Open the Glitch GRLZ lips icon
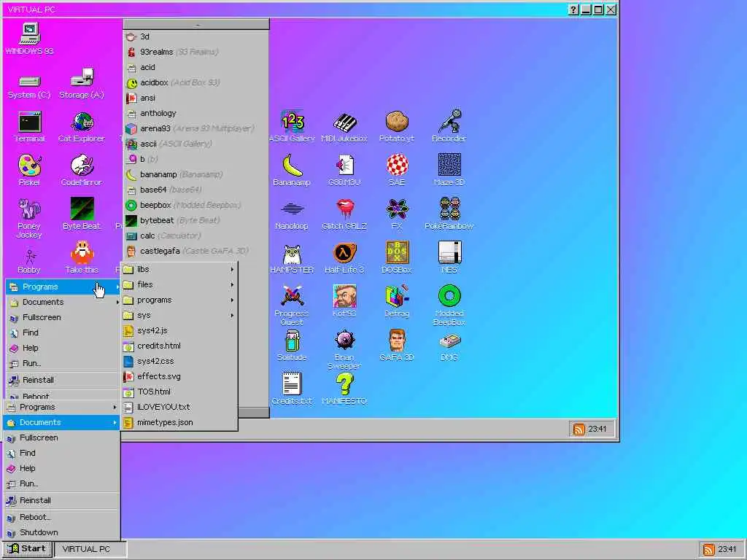Viewport: 747px width, 560px height. click(x=344, y=214)
